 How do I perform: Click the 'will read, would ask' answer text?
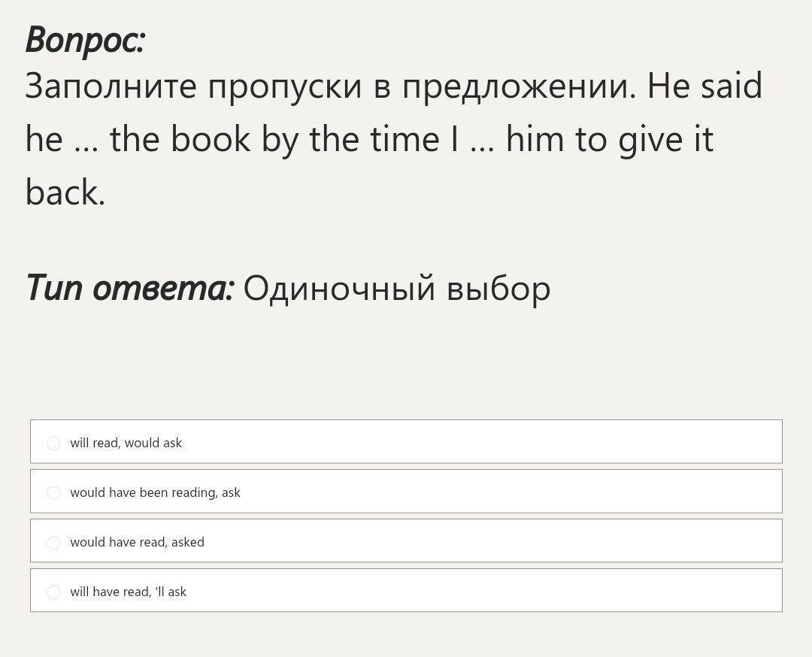tap(126, 443)
